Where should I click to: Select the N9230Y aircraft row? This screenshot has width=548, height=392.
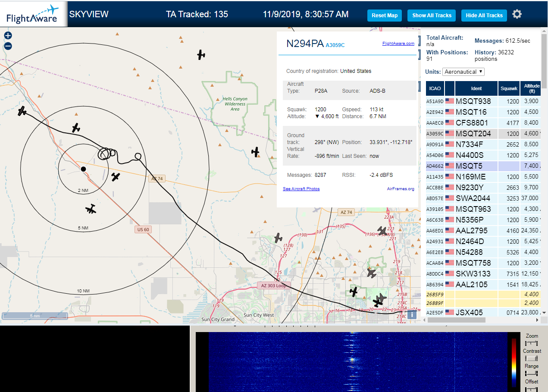pos(483,187)
